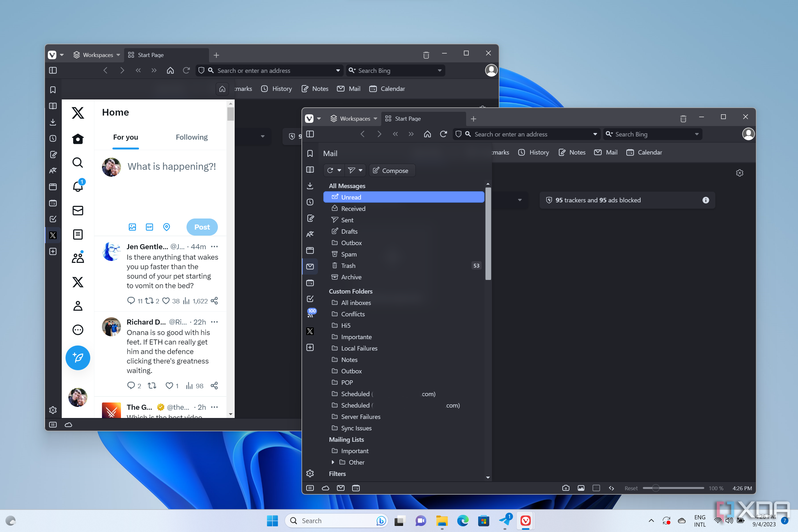The image size is (798, 532).
Task: Switch to the Following tab on X
Action: tap(192, 137)
